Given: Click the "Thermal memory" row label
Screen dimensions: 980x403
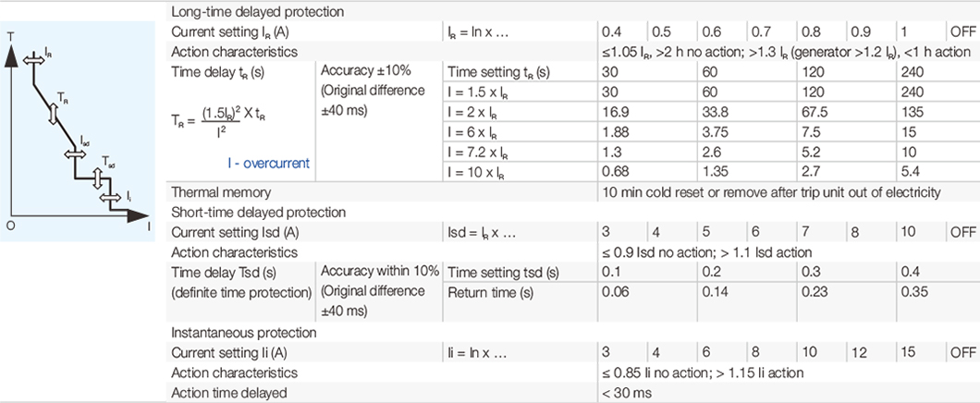Looking at the screenshot, I should pos(222,192).
